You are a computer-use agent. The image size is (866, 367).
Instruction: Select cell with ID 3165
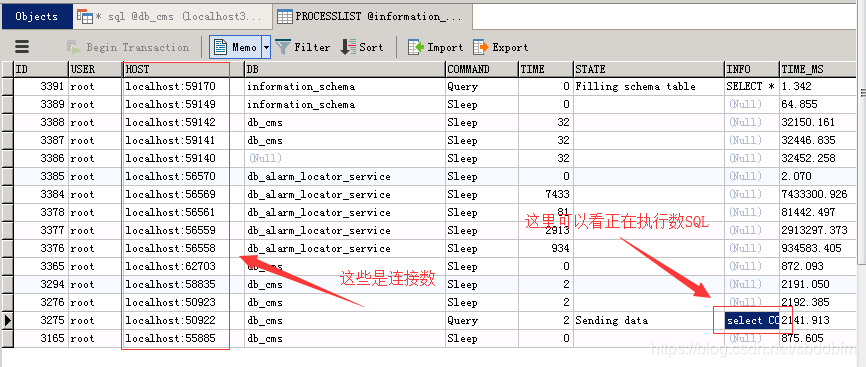coord(41,338)
